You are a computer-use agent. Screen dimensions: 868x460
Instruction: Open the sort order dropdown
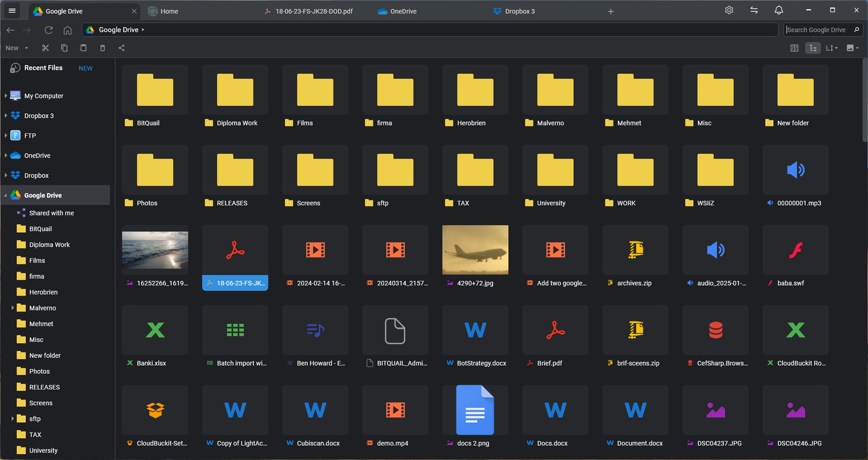[x=832, y=48]
